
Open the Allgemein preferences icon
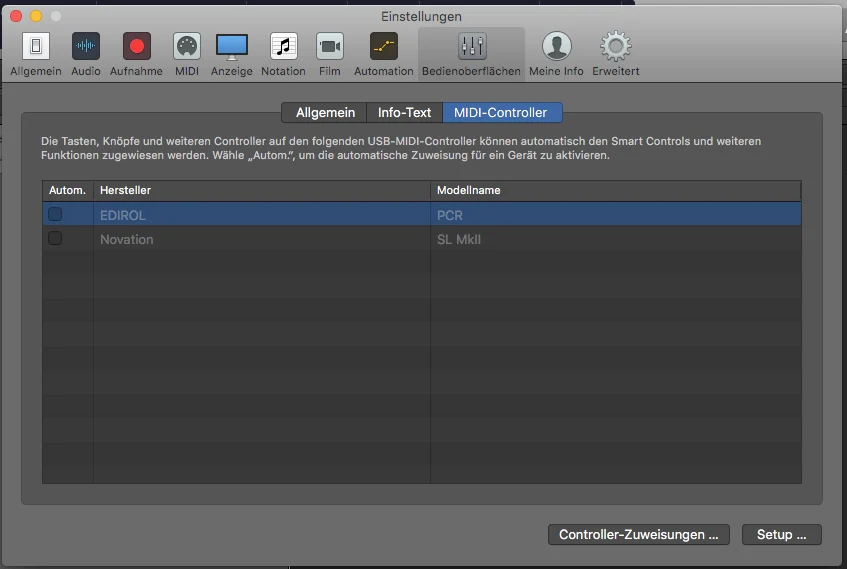[36, 46]
